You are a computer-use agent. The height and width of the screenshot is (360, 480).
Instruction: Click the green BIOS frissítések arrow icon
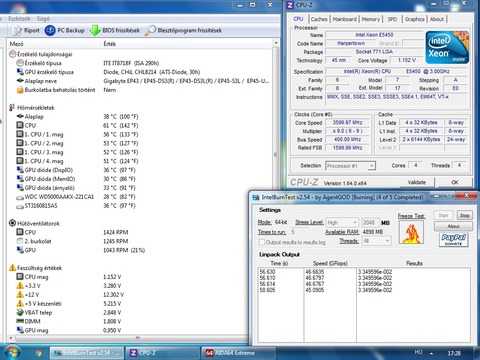pyautogui.click(x=95, y=30)
